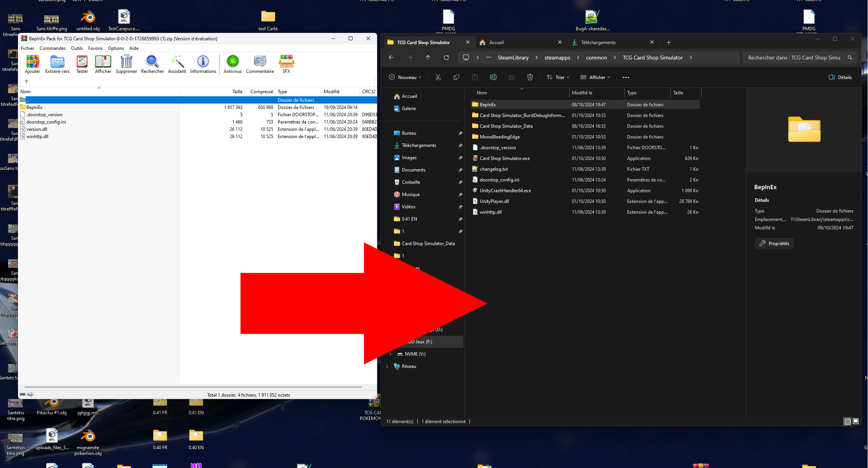The width and height of the screenshot is (868, 468).
Task: Click the Explorer delete trash icon
Action: 530,77
